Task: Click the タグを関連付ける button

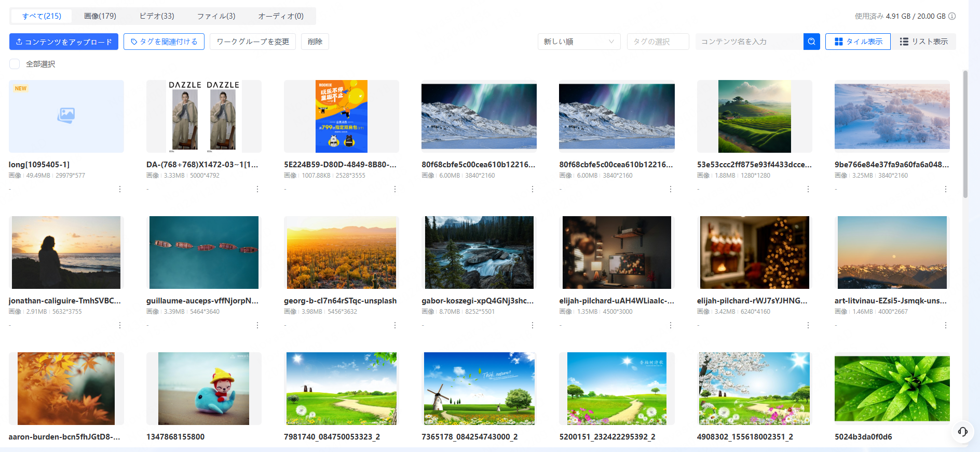Action: click(164, 42)
